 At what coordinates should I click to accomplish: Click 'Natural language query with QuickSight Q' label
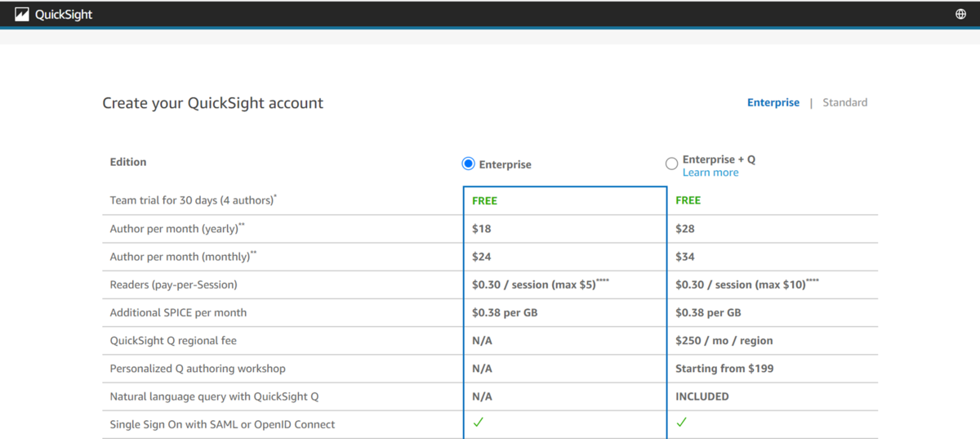214,396
